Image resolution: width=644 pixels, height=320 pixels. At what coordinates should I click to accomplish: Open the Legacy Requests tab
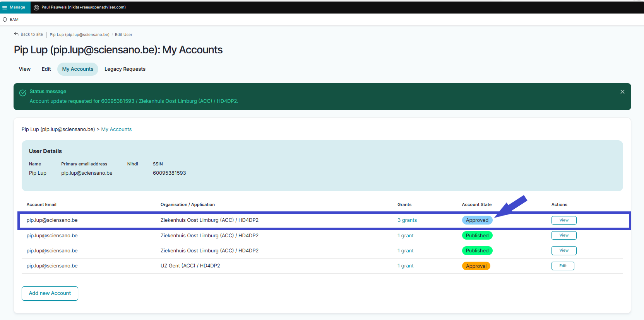tap(125, 69)
